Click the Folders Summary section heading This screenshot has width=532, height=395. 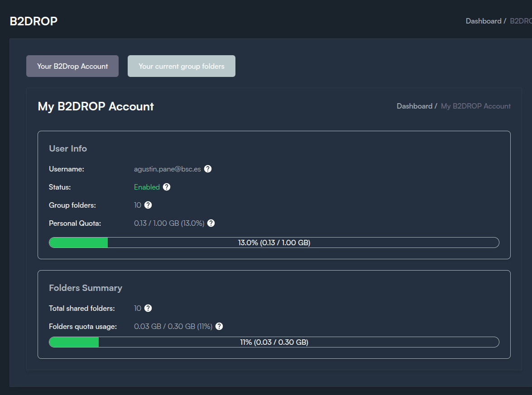(x=86, y=288)
